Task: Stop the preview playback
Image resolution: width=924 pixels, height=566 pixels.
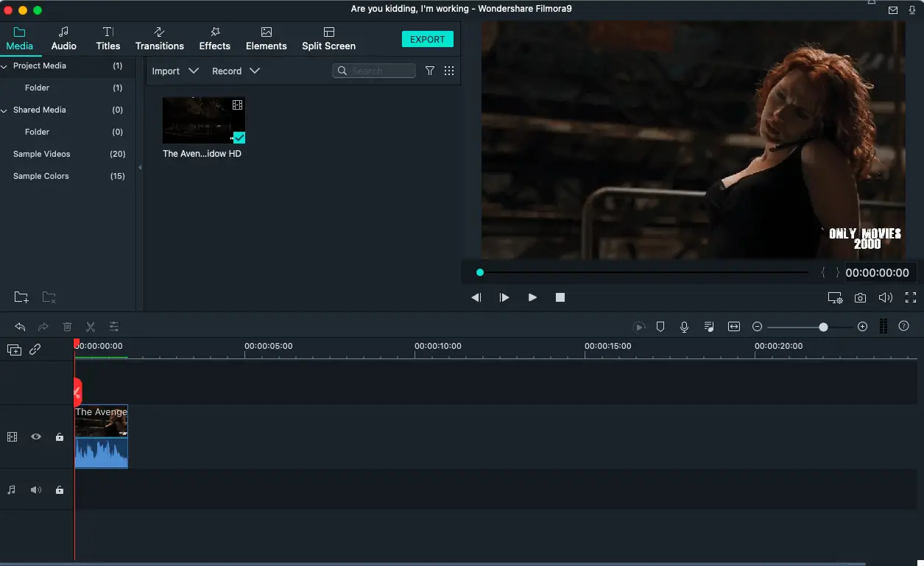Action: (560, 297)
